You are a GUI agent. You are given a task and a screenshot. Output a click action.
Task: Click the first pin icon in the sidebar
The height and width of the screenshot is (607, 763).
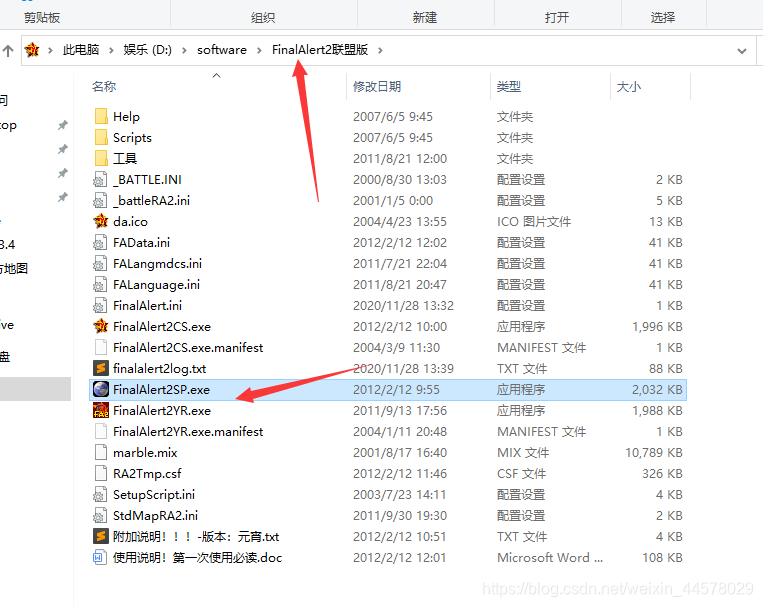(x=62, y=125)
